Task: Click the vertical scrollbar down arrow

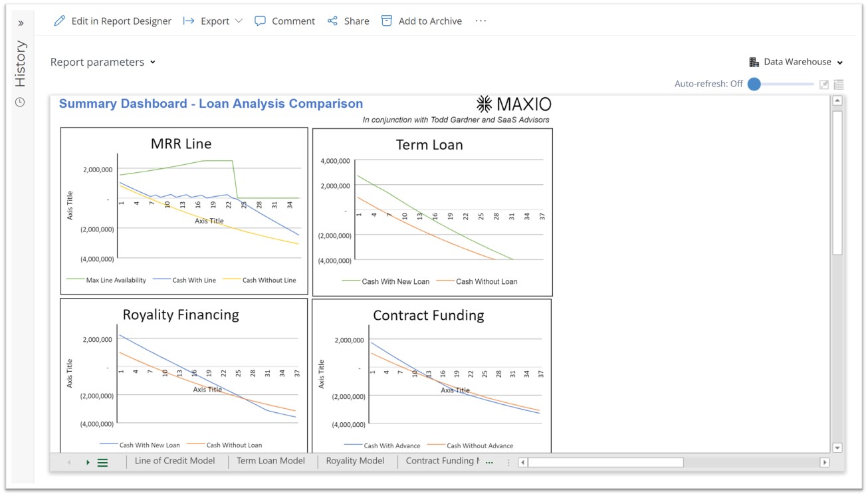Action: coord(837,448)
